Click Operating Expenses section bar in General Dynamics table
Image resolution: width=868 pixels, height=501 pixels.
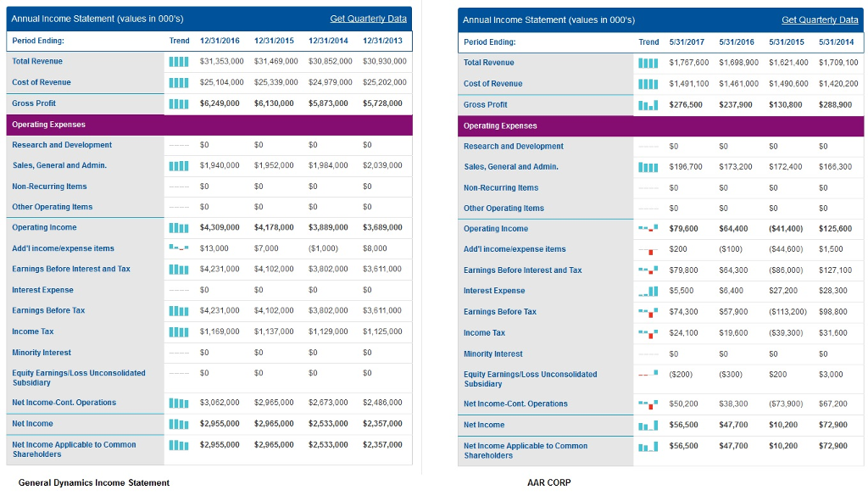(x=209, y=125)
